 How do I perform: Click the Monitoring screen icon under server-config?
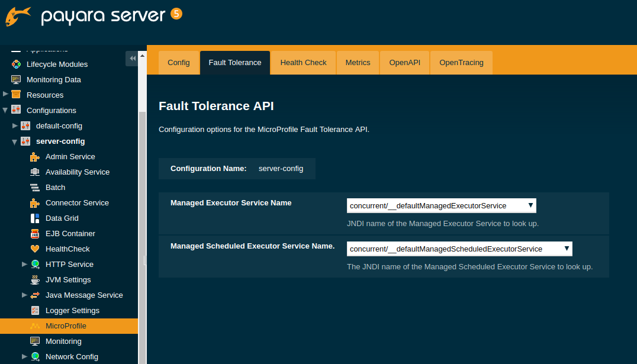point(35,342)
